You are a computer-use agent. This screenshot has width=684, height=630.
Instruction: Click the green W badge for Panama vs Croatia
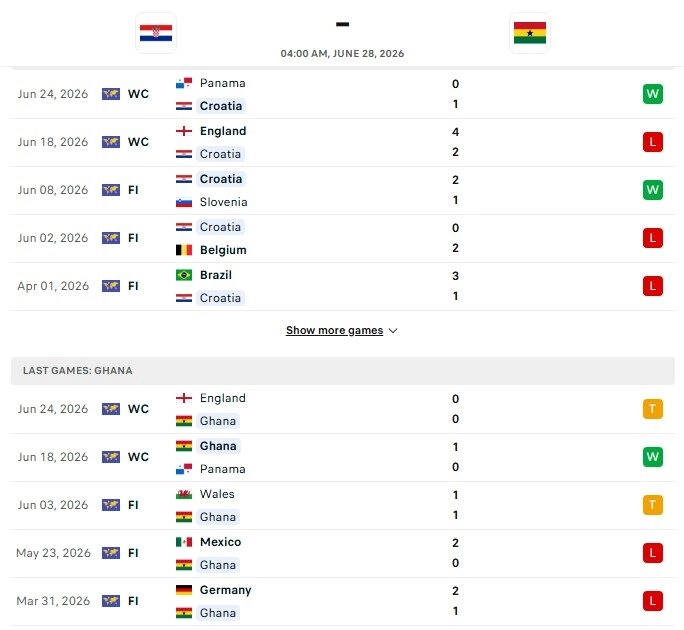(653, 94)
